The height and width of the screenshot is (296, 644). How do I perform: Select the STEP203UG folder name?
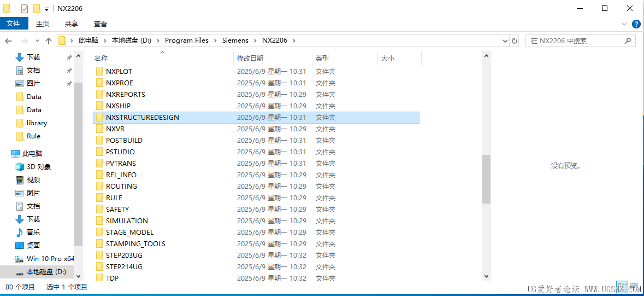point(125,256)
